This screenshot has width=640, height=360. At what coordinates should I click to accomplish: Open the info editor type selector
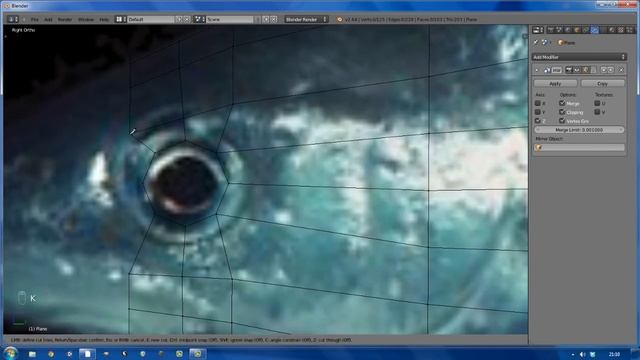click(x=13, y=19)
